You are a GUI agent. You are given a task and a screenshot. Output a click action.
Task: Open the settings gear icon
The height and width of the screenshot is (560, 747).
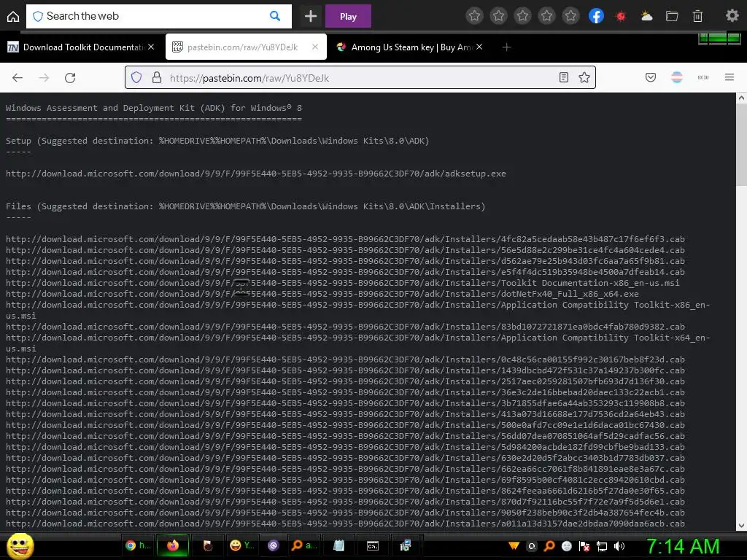[732, 16]
